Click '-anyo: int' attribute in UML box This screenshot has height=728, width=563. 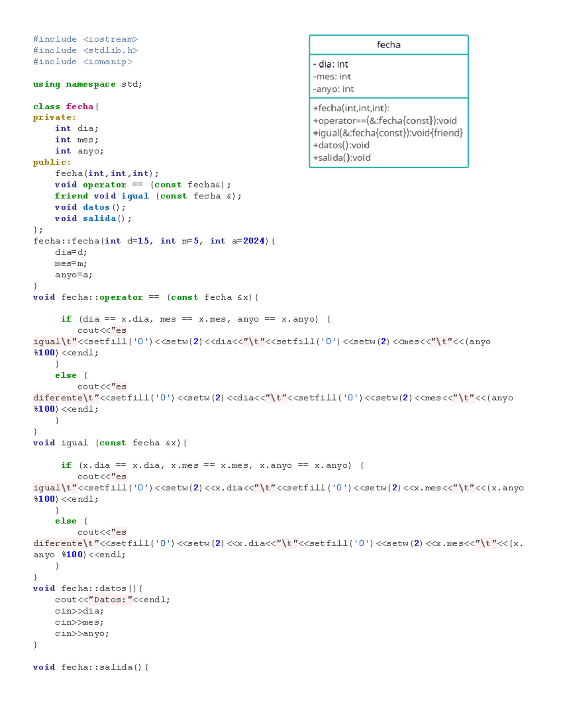point(334,90)
